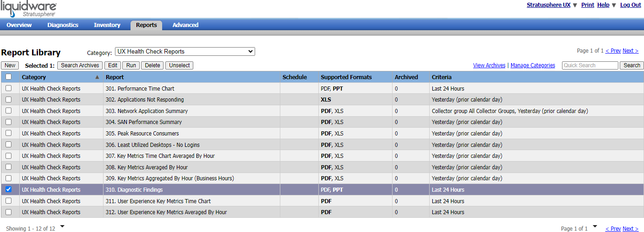Switch to the Inventory tab
The height and width of the screenshot is (232, 644).
pyautogui.click(x=107, y=25)
